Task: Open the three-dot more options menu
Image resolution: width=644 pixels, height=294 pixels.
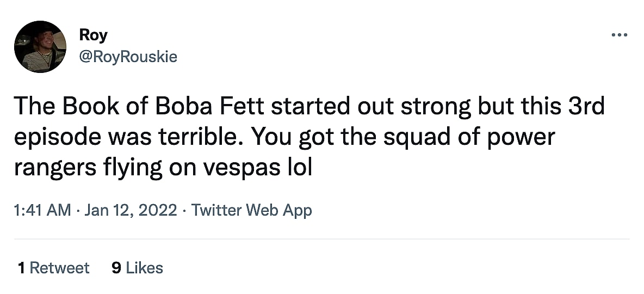Action: [x=620, y=35]
